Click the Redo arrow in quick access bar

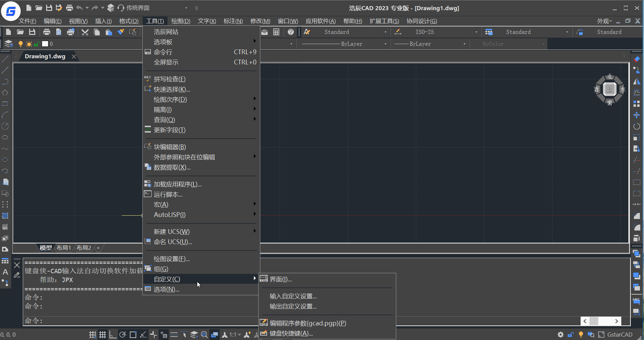pos(95,7)
